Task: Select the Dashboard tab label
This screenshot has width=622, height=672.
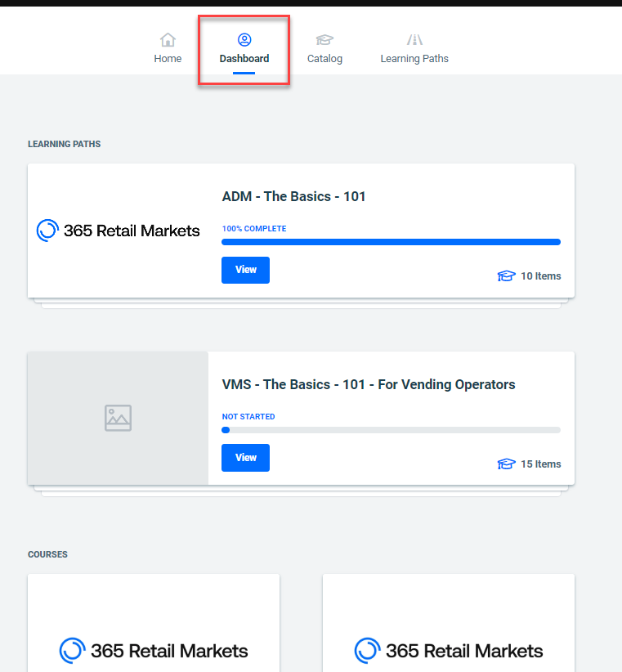Action: pyautogui.click(x=244, y=59)
